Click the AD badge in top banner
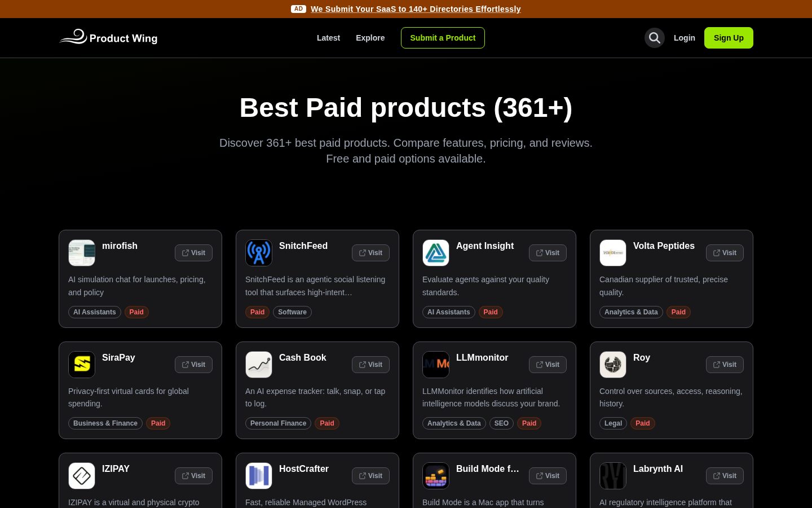 (298, 9)
